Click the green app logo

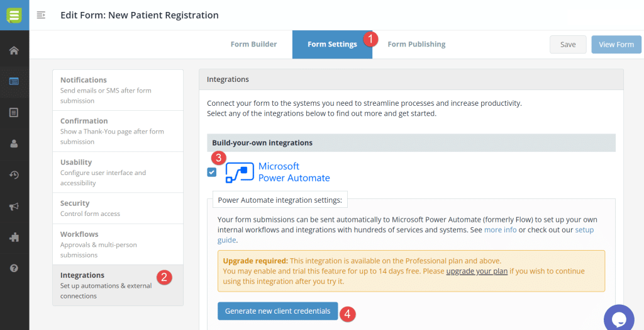tap(14, 15)
